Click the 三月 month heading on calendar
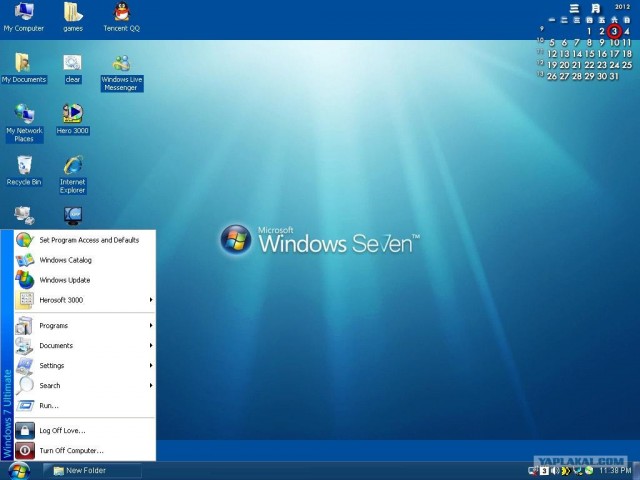Viewport: 640px width, 480px height. [585, 9]
